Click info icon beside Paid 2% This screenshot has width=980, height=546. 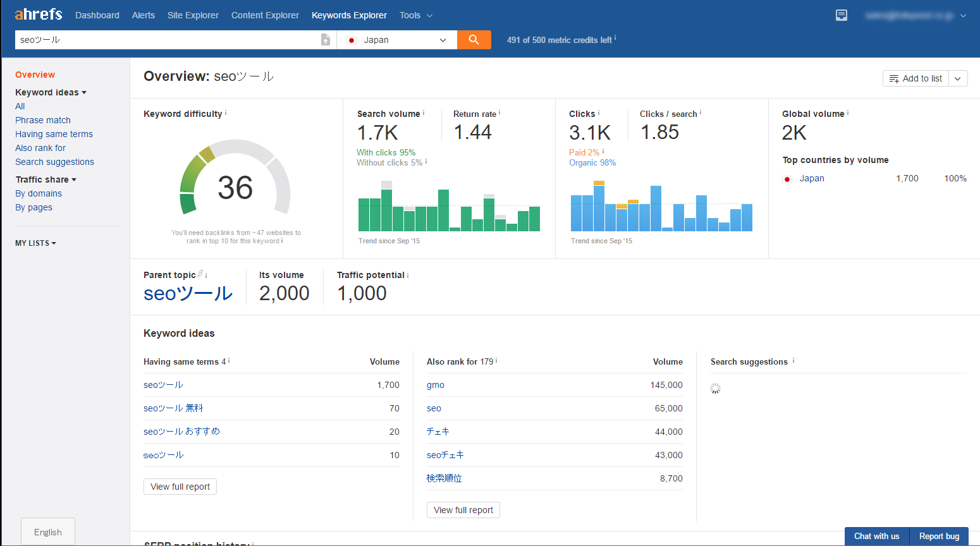point(603,152)
